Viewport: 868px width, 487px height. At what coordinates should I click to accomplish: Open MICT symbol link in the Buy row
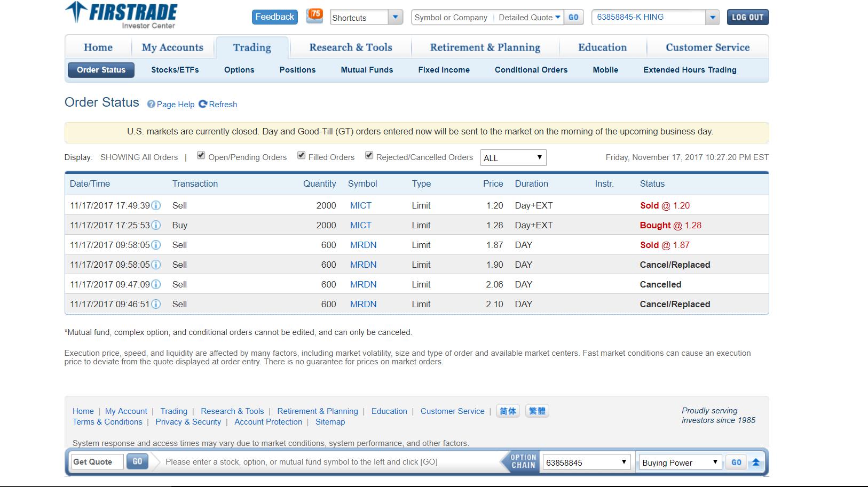pyautogui.click(x=361, y=225)
